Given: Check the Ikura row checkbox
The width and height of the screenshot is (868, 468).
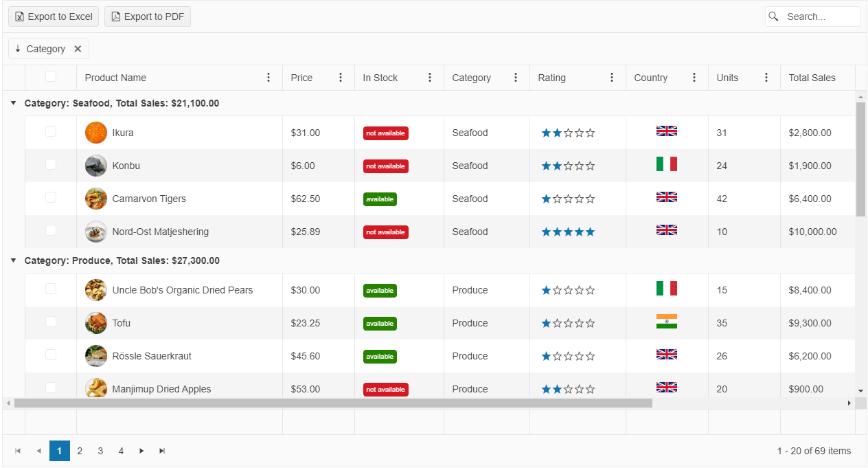Looking at the screenshot, I should coord(50,132).
